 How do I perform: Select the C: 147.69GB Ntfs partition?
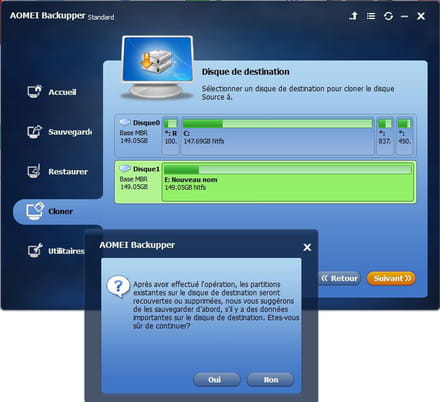[x=277, y=135]
